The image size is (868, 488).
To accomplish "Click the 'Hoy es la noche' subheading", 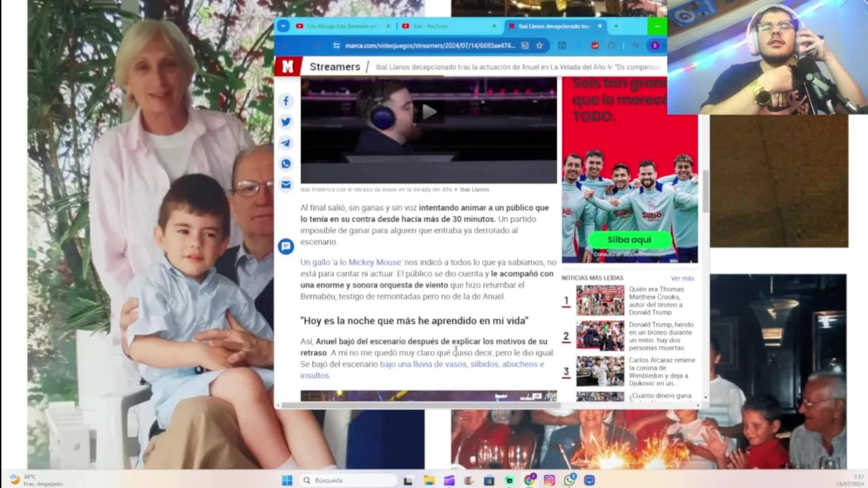I will 414,321.
